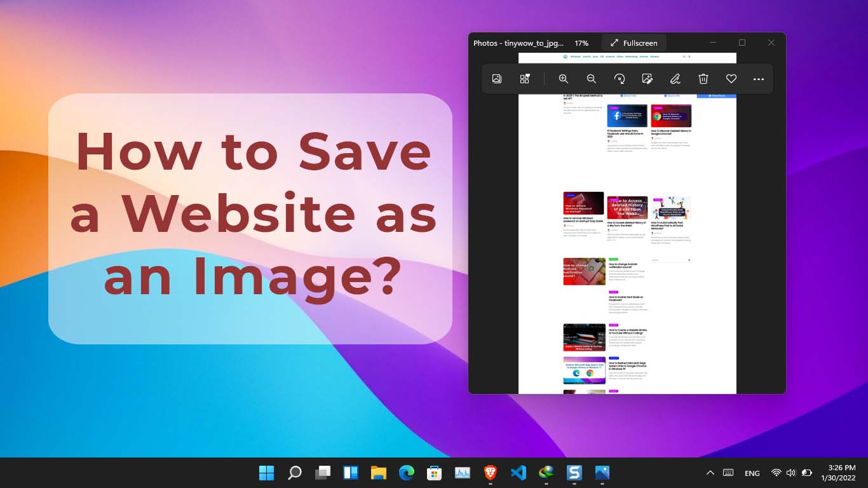Open taskbar Search

click(x=295, y=473)
